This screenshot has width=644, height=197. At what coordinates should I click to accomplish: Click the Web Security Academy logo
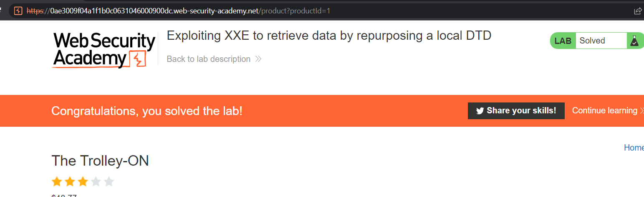(104, 49)
